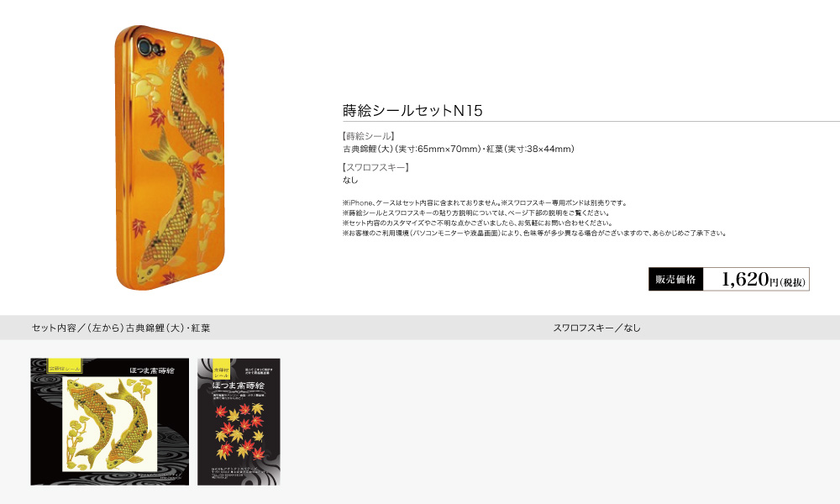
Task: Click the sticker size description line 古典錦鯉(大)
Action: tap(459, 149)
